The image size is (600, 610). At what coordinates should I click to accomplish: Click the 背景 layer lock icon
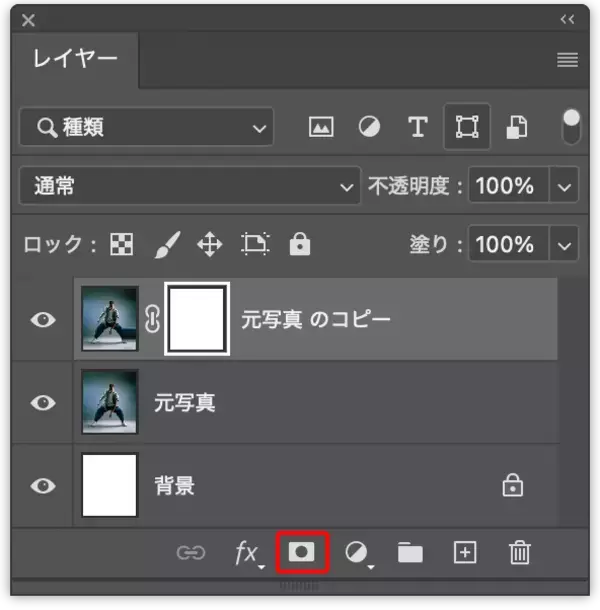512,485
